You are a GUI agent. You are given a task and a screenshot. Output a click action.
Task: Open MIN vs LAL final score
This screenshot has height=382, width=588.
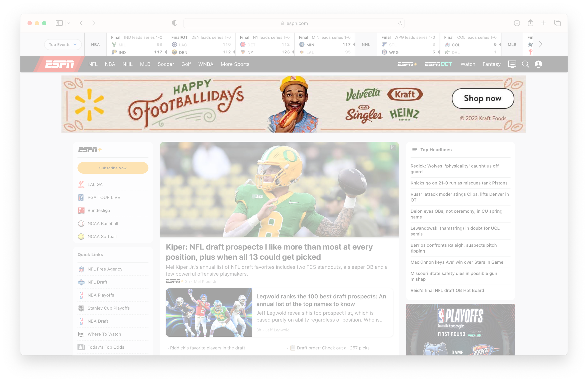[x=325, y=45]
